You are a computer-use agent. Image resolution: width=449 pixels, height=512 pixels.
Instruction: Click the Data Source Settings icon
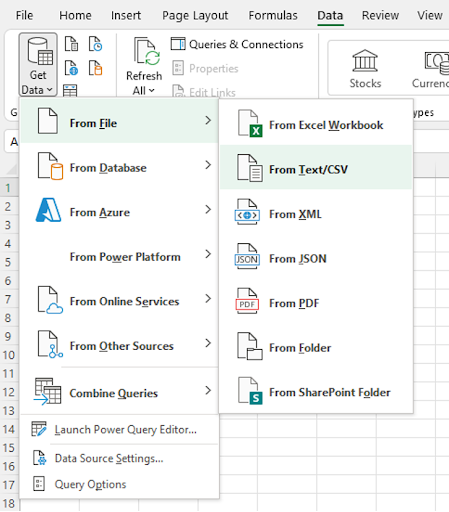pyautogui.click(x=39, y=458)
